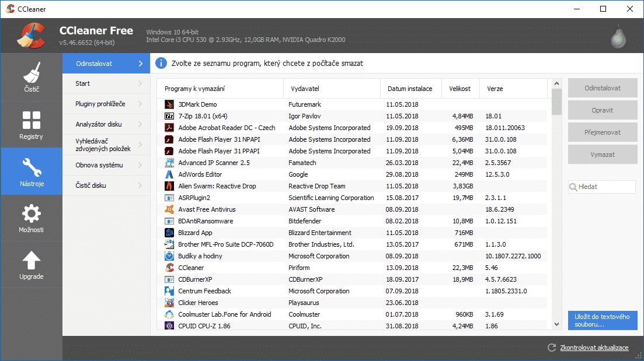Expand the Start submenu chevron
Image resolution: width=644 pixels, height=361 pixels.
click(x=140, y=83)
